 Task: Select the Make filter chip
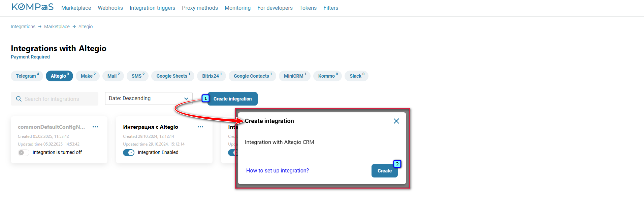click(x=88, y=76)
